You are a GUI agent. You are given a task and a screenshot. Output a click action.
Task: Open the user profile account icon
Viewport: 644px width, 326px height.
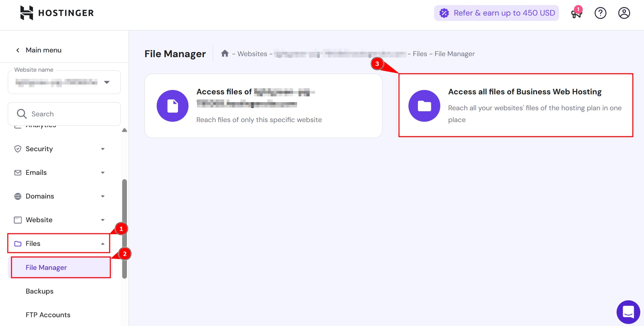pyautogui.click(x=624, y=13)
